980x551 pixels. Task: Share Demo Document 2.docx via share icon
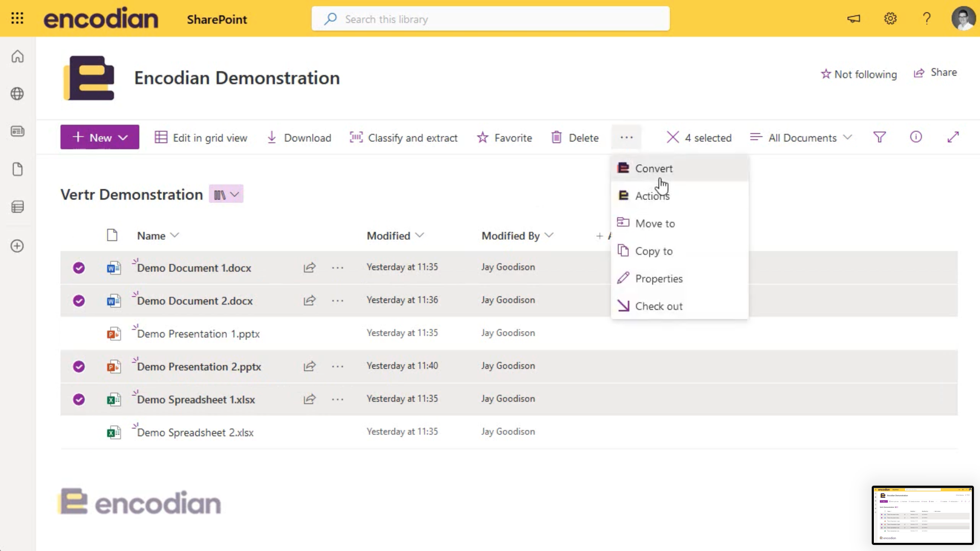(310, 300)
